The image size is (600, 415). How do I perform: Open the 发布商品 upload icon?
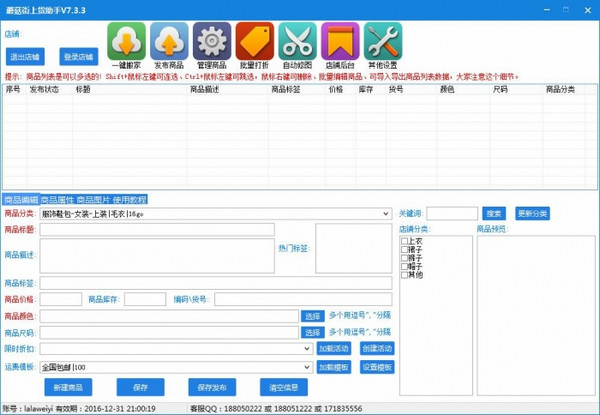(x=169, y=42)
